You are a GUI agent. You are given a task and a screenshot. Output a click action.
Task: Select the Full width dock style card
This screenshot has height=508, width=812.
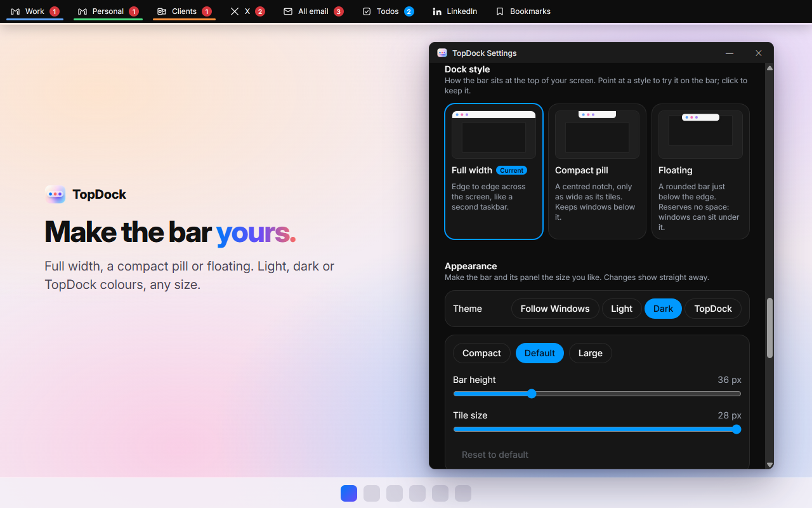(x=494, y=171)
